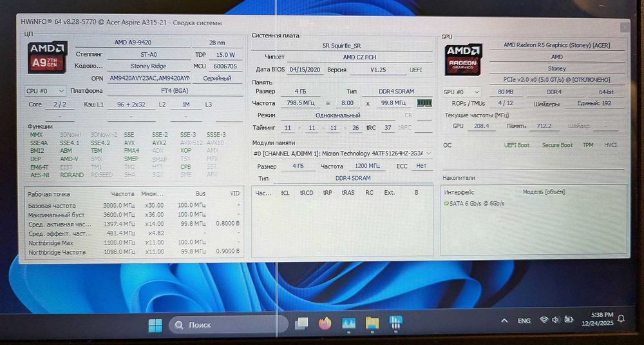Click the AMD CZ FCH chipset field

coord(359,57)
